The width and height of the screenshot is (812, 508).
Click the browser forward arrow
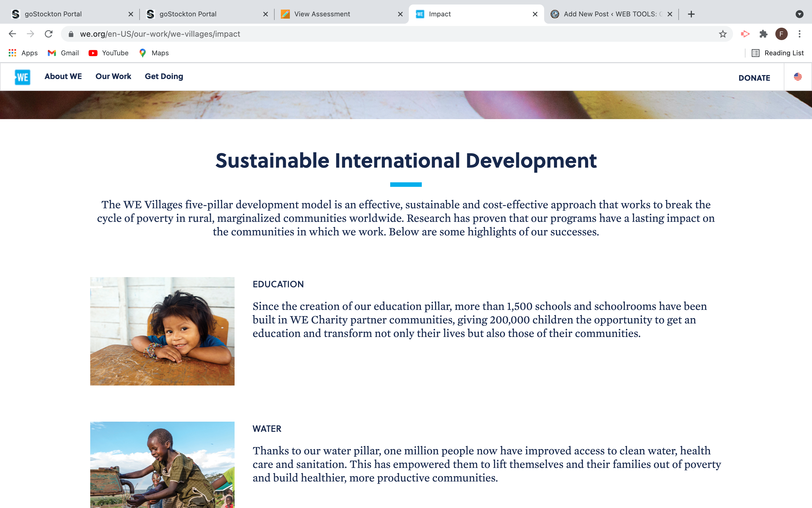(30, 34)
